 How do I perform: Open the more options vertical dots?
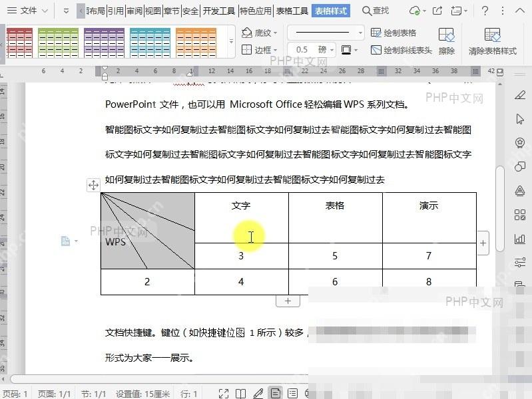point(503,11)
